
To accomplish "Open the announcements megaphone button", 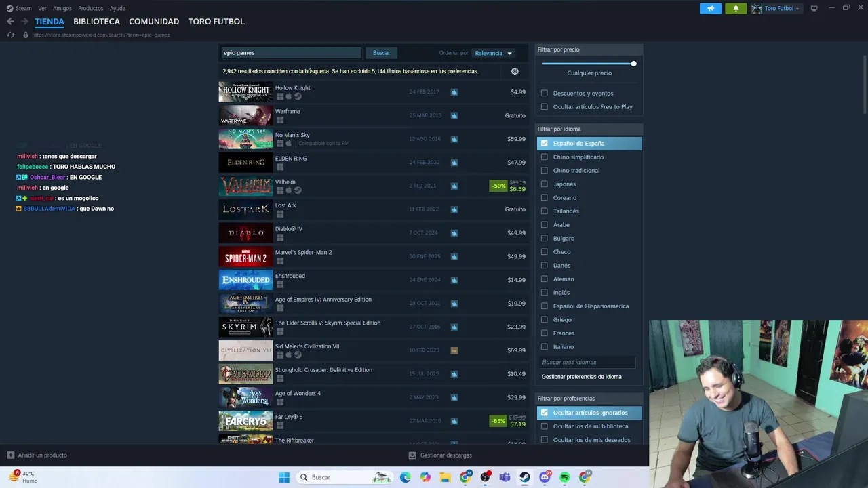I will 711,8.
